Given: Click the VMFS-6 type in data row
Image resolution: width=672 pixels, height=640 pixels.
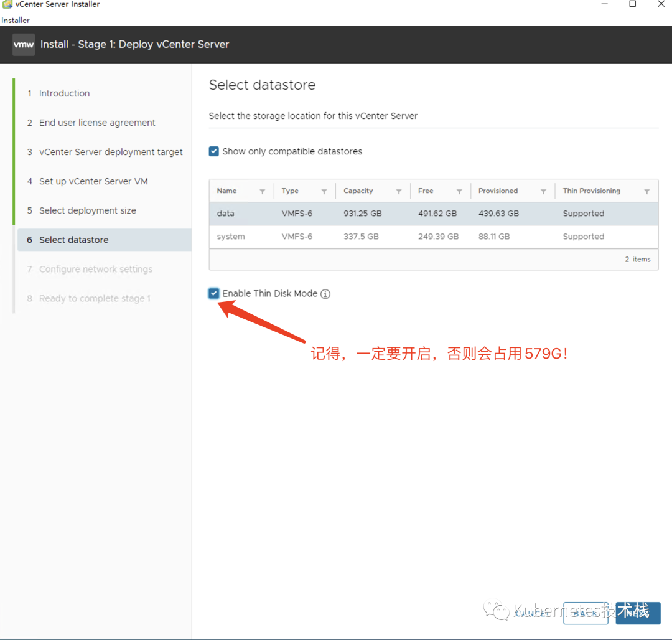Looking at the screenshot, I should coord(297,214).
